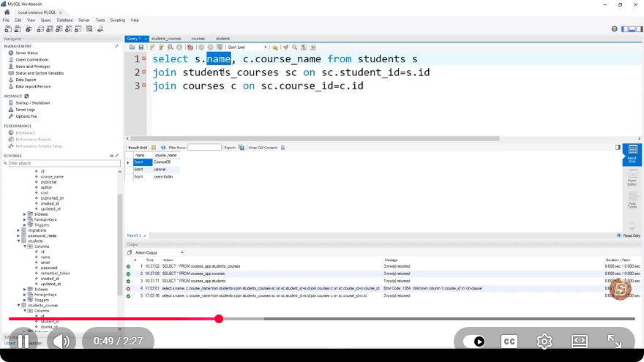Select the Laravel cell in result grid

tap(166, 169)
